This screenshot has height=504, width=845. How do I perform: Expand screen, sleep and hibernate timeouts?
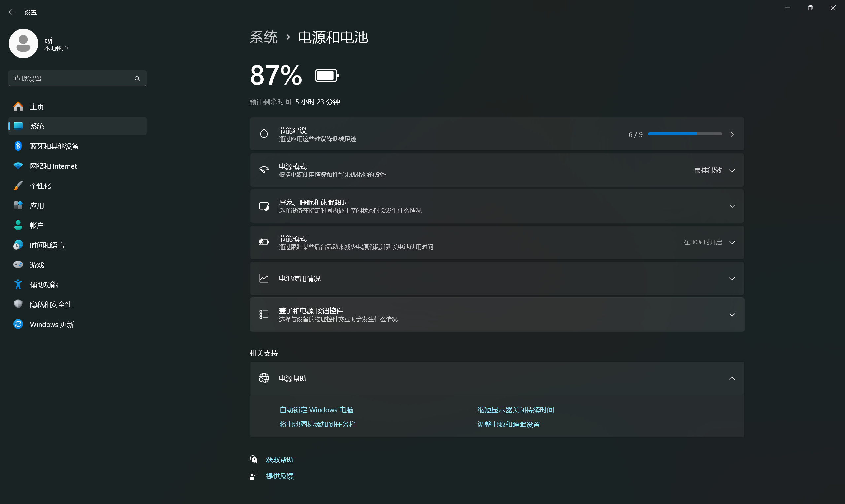[732, 206]
